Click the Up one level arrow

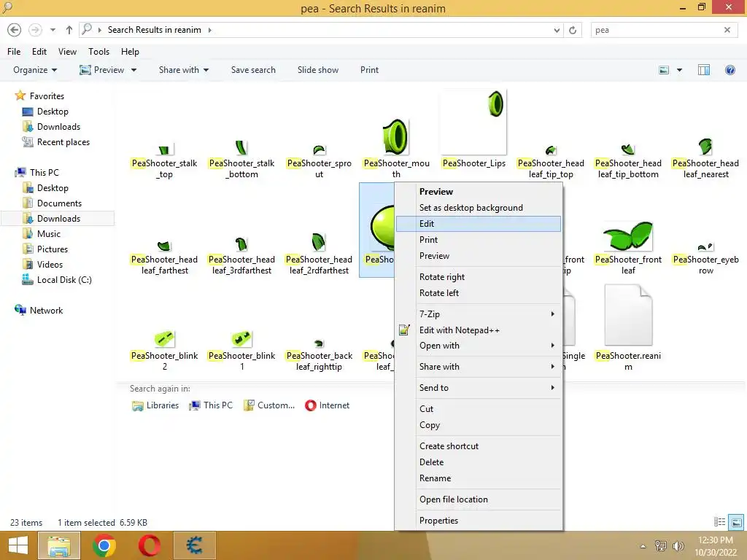point(69,30)
